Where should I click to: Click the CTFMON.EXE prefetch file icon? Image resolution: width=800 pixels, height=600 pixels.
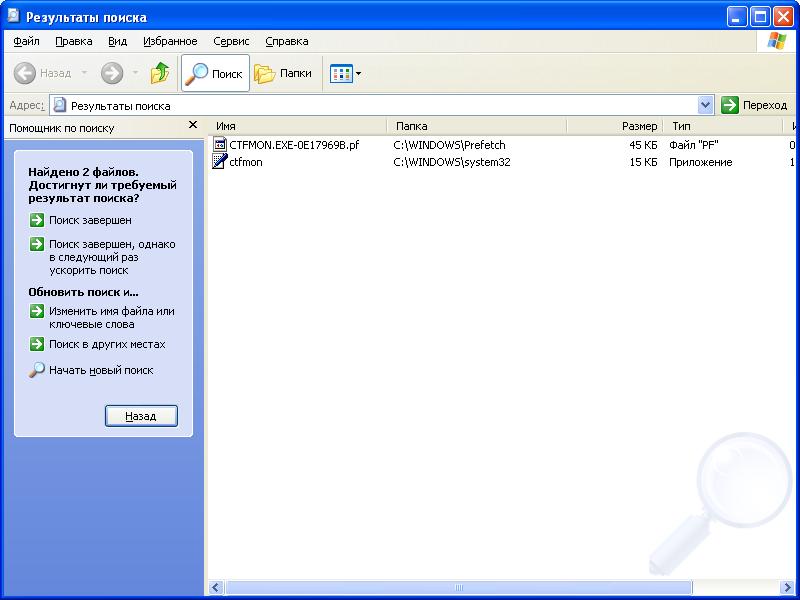coord(219,144)
